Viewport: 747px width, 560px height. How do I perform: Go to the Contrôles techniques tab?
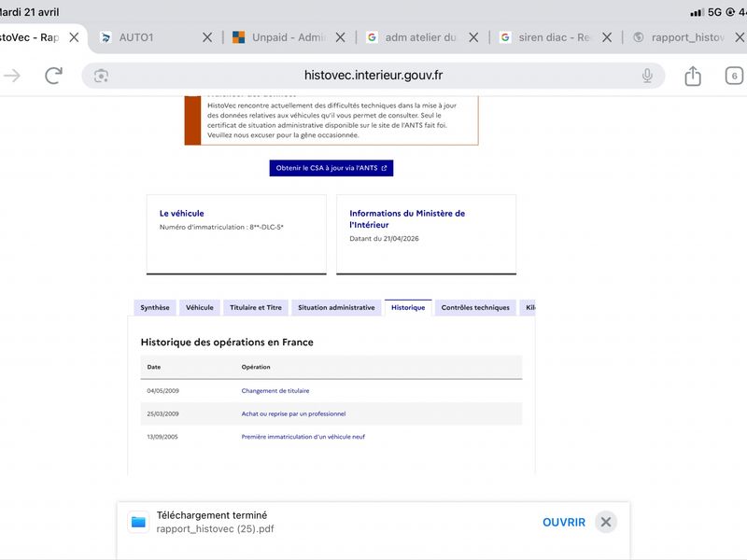click(x=475, y=308)
